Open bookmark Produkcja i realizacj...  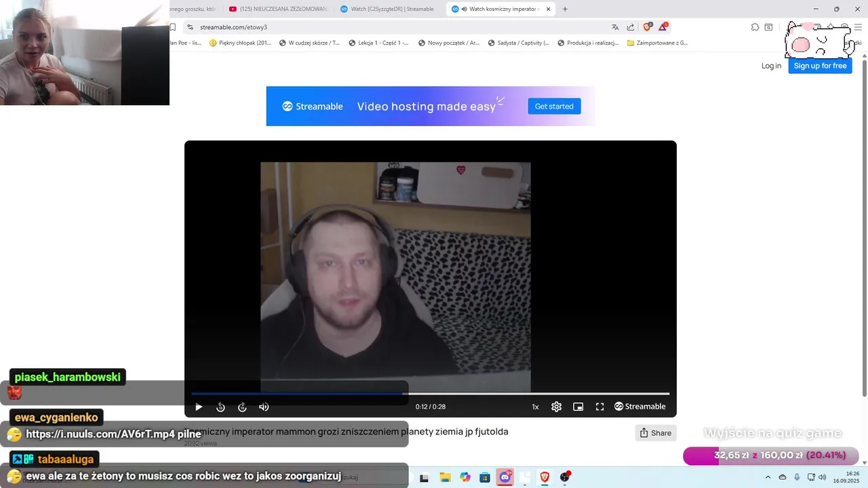pos(588,43)
